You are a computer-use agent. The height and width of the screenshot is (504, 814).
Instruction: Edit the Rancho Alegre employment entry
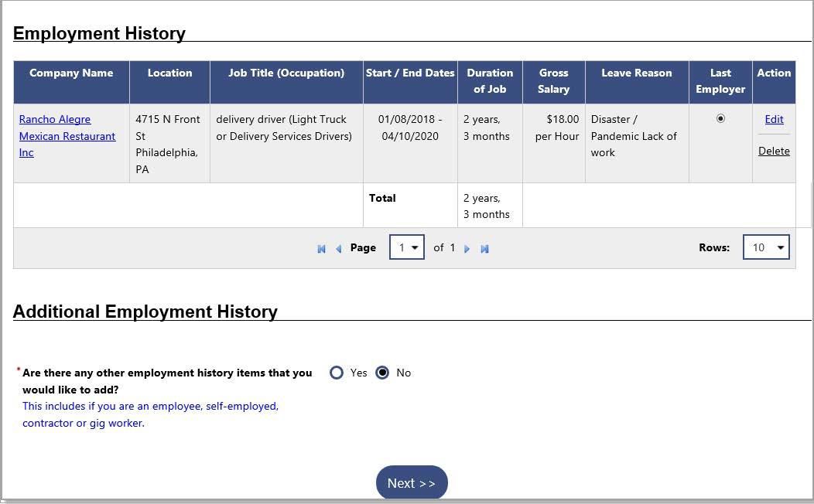point(774,119)
